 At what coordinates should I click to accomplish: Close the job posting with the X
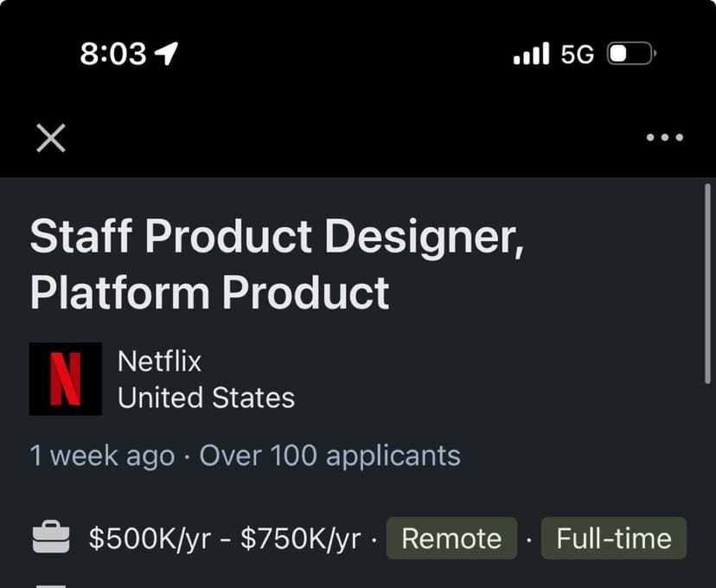click(51, 137)
